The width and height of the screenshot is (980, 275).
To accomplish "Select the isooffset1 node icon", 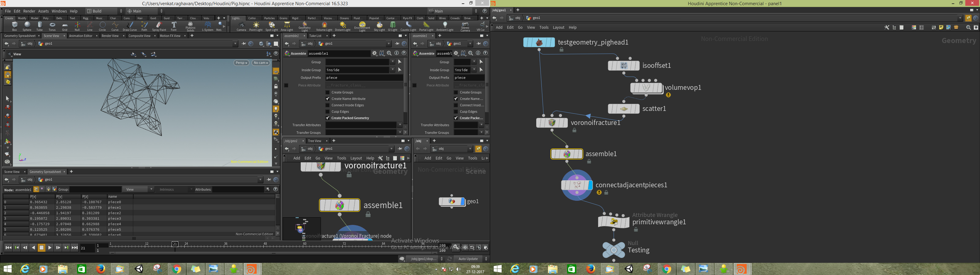I will click(x=624, y=66).
